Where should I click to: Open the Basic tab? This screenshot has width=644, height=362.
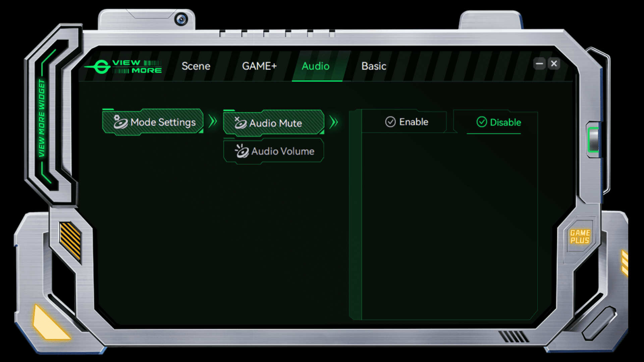374,66
